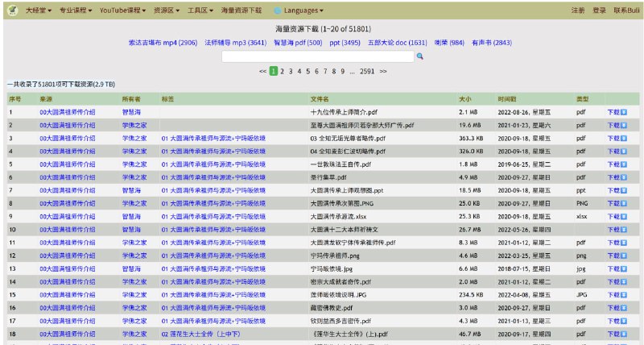
Task: Open tag 01 大圆满传承祖师与源流 in row 3
Action: [213, 139]
